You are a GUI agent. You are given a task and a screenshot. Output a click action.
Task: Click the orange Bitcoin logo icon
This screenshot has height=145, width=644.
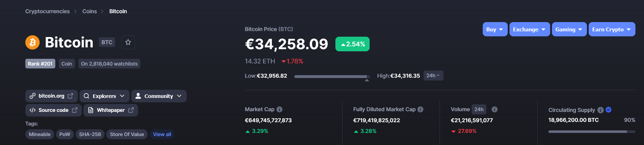32,42
